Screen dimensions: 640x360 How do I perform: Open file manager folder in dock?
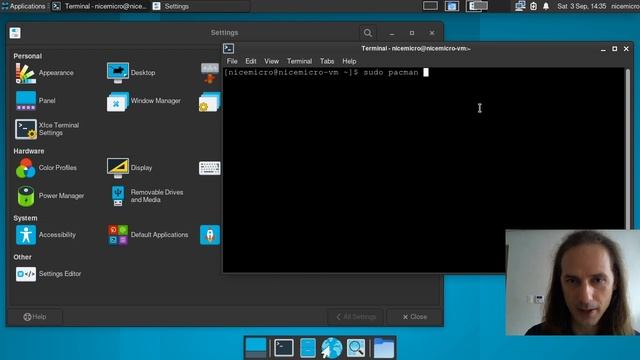(x=384, y=348)
